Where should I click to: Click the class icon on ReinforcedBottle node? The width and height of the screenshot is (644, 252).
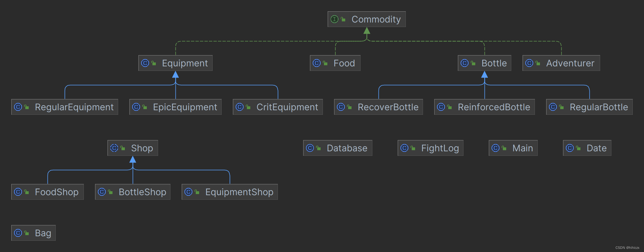pos(441,107)
